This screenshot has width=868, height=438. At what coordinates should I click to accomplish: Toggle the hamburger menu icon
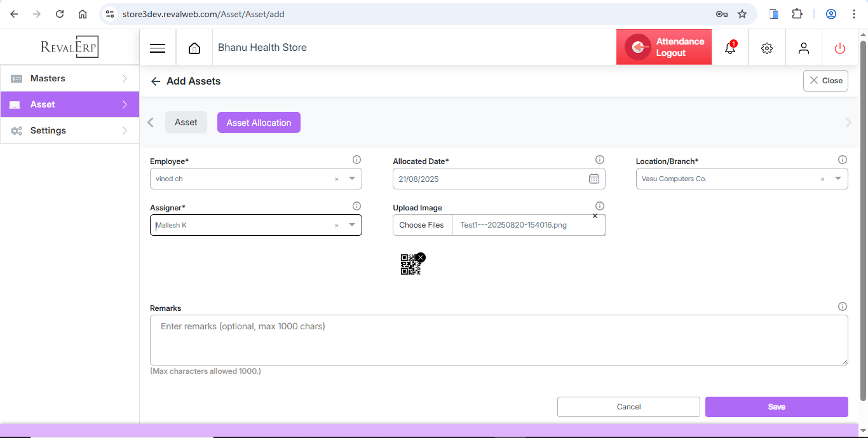(158, 48)
